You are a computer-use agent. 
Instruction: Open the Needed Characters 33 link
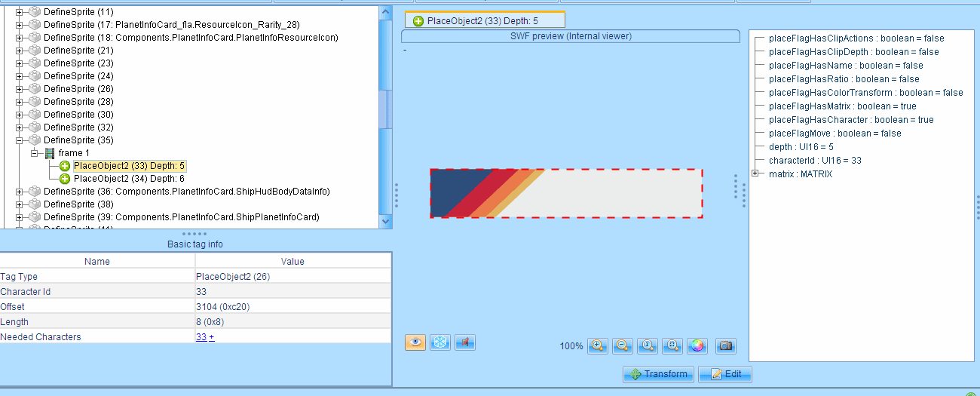(x=201, y=337)
